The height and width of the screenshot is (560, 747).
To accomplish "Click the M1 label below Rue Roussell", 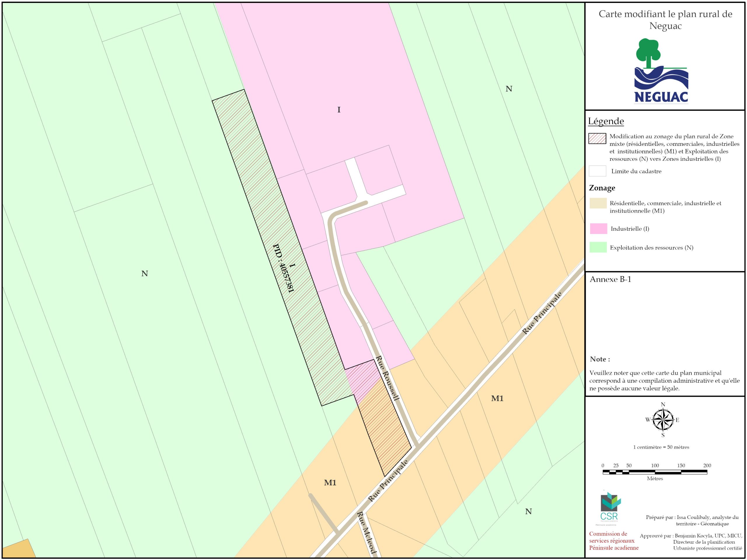I will tap(330, 483).
